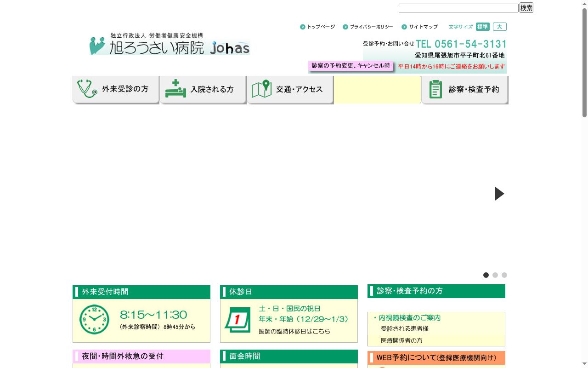Open 内視鏡検査のご案内 link
This screenshot has height=368, width=588.
tap(409, 318)
